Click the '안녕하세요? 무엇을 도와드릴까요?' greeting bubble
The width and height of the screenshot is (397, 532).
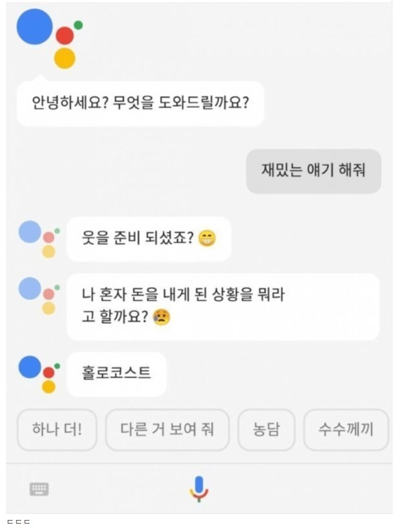140,103
